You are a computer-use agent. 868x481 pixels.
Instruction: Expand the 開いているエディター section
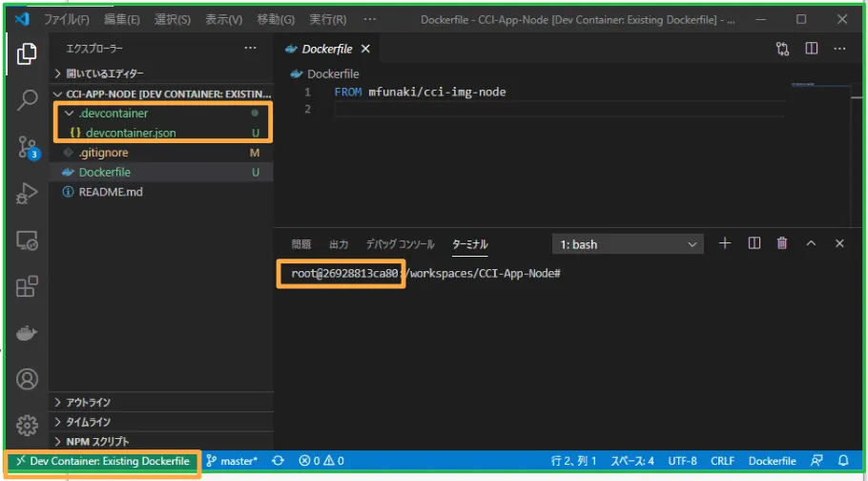(161, 73)
